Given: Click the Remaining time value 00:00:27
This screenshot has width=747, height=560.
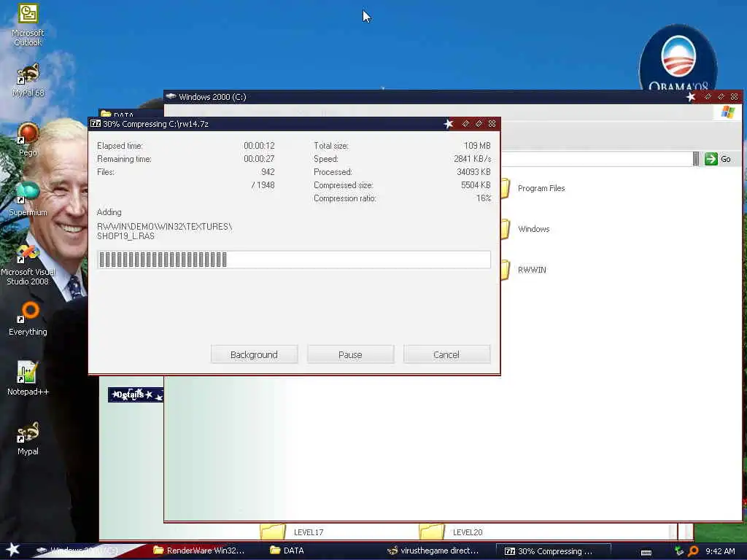Looking at the screenshot, I should pos(259,159).
